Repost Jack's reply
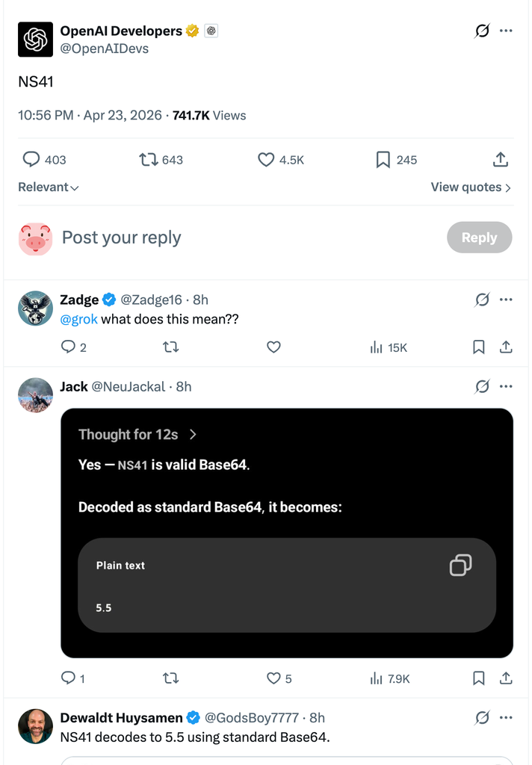 tap(170, 678)
